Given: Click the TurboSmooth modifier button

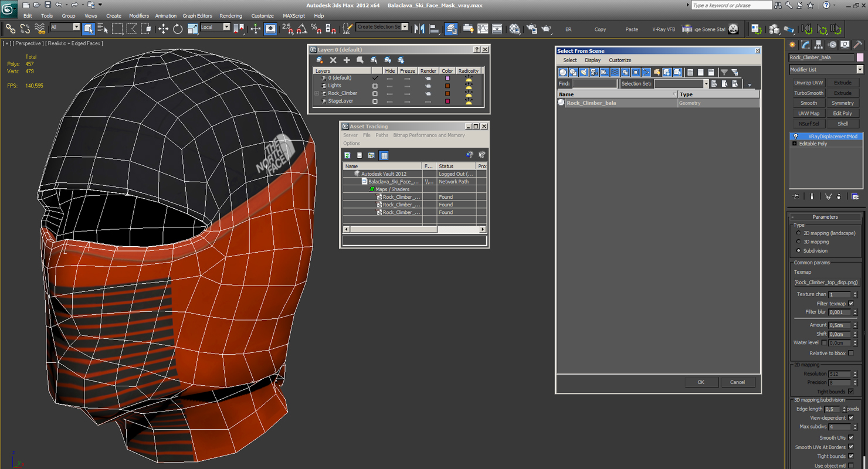Looking at the screenshot, I should click(x=809, y=93).
